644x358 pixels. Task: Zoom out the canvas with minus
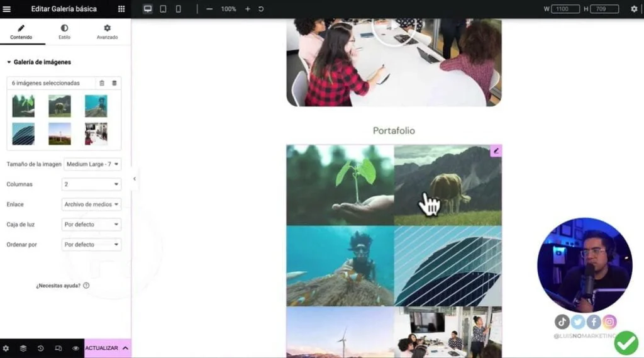(x=209, y=9)
